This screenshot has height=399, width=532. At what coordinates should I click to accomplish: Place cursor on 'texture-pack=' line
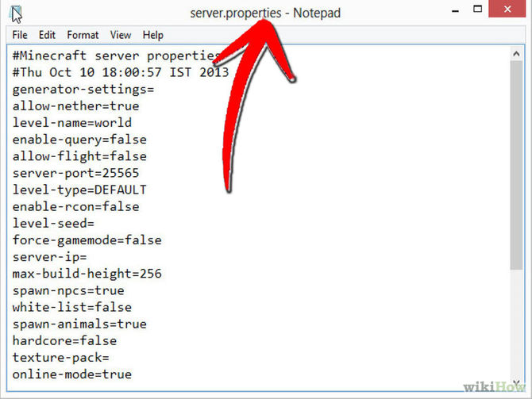[x=60, y=357]
